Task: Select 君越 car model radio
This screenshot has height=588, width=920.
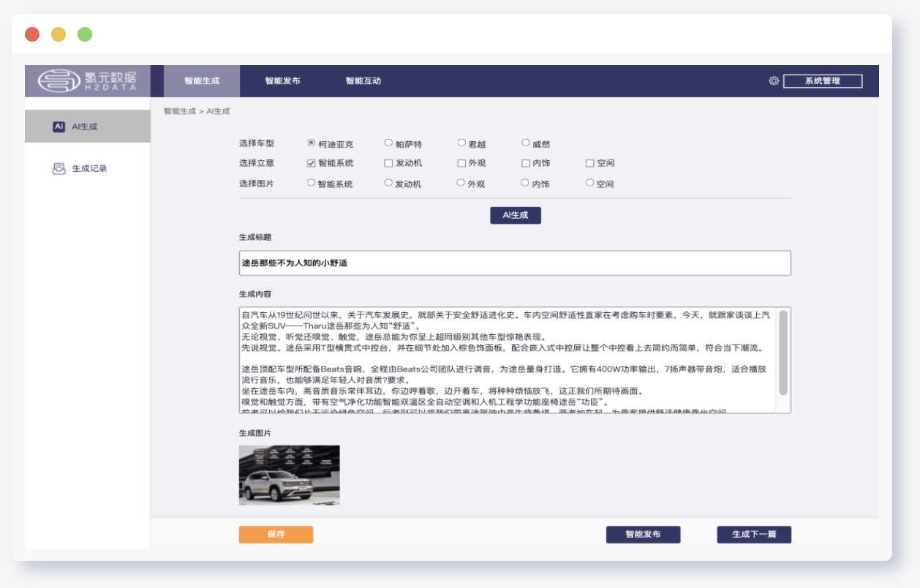Action: click(x=461, y=143)
